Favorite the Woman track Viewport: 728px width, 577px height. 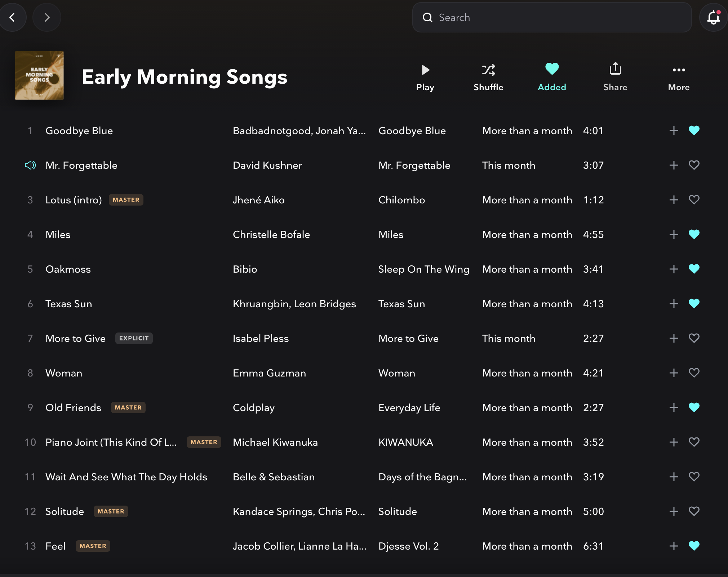[x=694, y=373]
